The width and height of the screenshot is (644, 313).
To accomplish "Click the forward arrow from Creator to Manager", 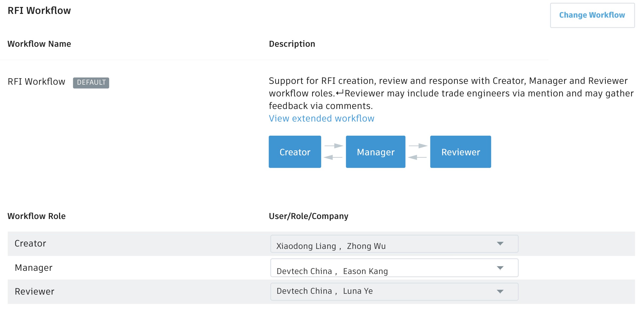I will 333,146.
